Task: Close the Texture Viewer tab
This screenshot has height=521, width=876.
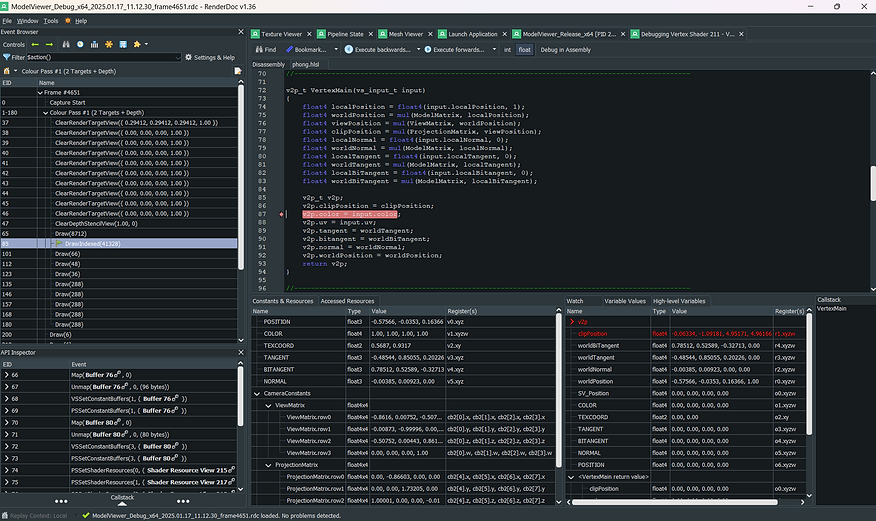Action: coord(309,34)
